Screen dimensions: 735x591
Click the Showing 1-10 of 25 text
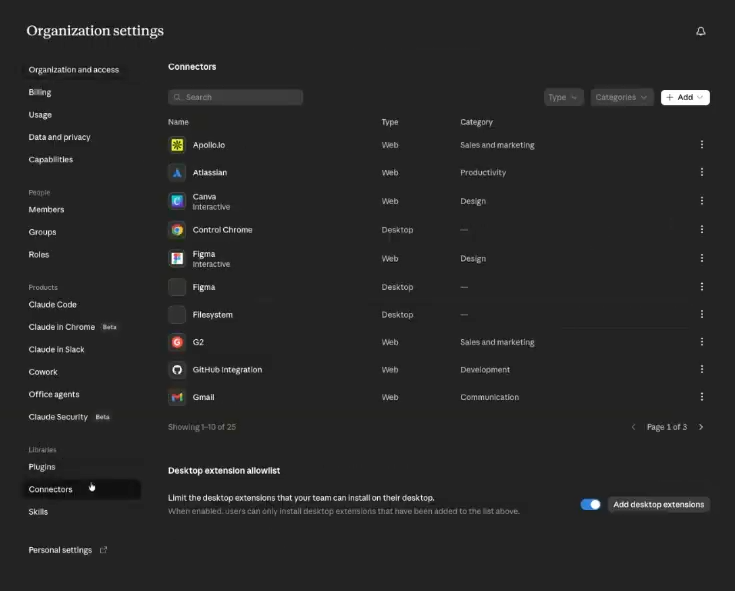click(202, 427)
